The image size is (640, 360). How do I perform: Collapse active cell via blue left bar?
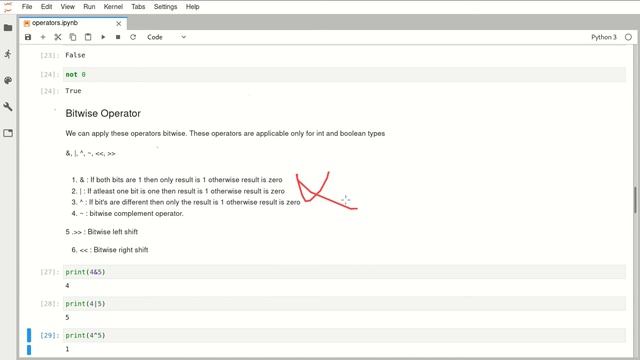[x=29, y=335]
